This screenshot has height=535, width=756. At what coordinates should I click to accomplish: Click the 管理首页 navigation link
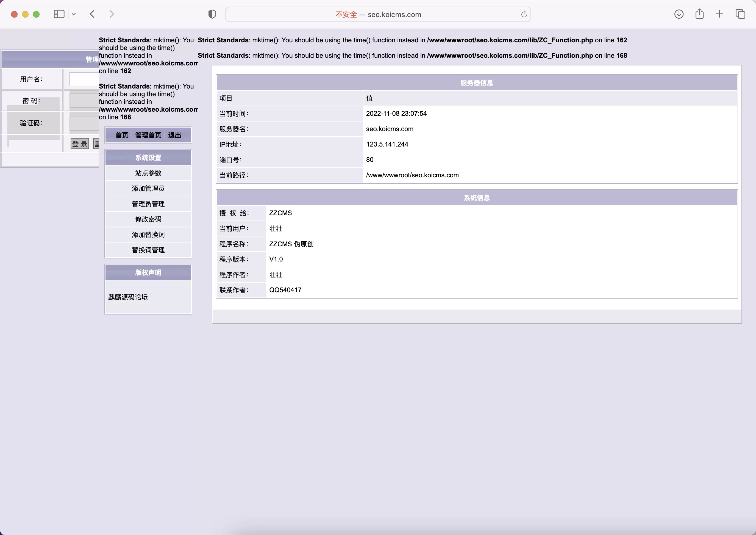click(148, 135)
